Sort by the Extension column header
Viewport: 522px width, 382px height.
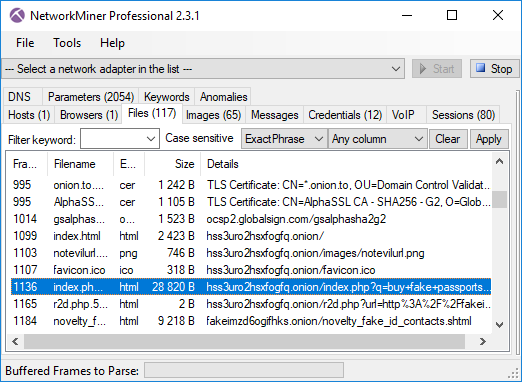pos(129,164)
